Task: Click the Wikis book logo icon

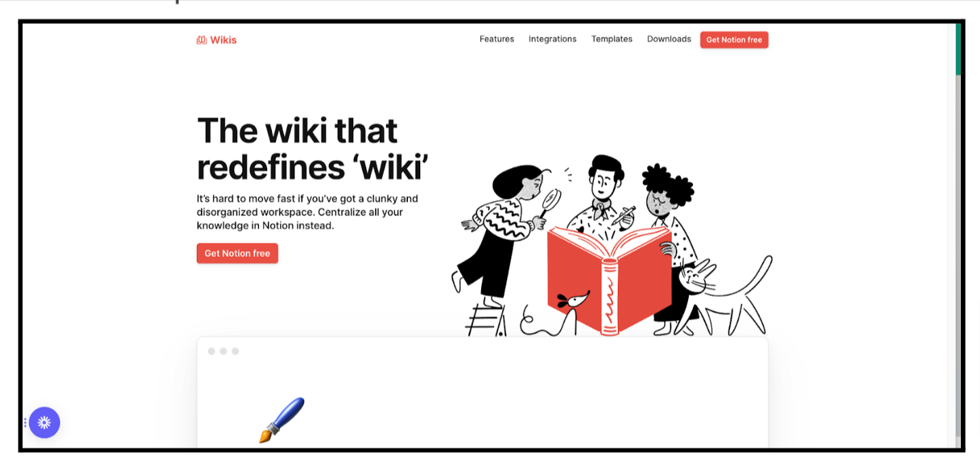Action: coord(202,40)
